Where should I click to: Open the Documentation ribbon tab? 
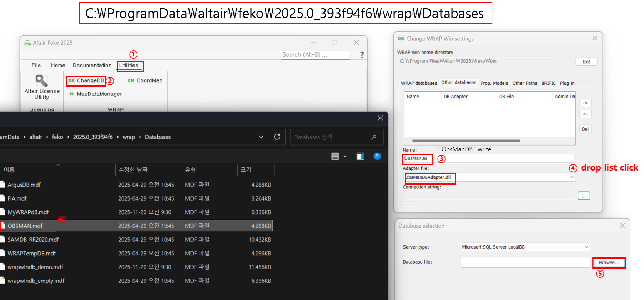click(92, 65)
